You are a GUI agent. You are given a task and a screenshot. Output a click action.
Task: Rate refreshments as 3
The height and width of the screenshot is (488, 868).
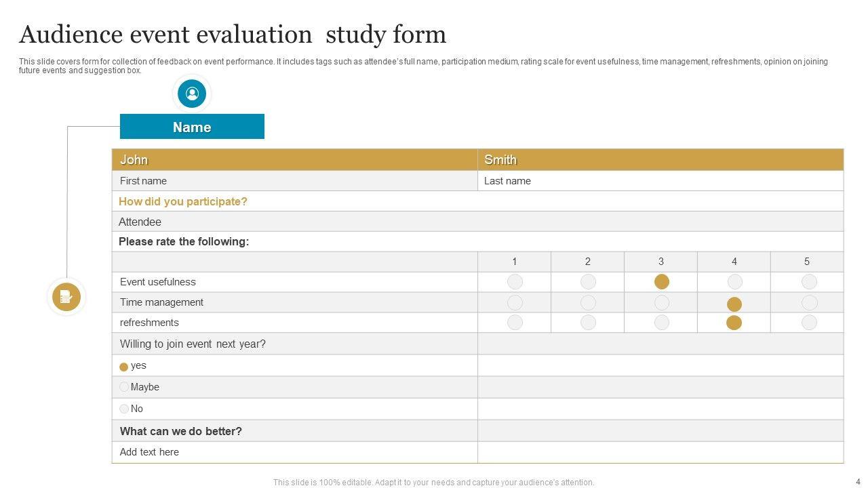click(662, 323)
